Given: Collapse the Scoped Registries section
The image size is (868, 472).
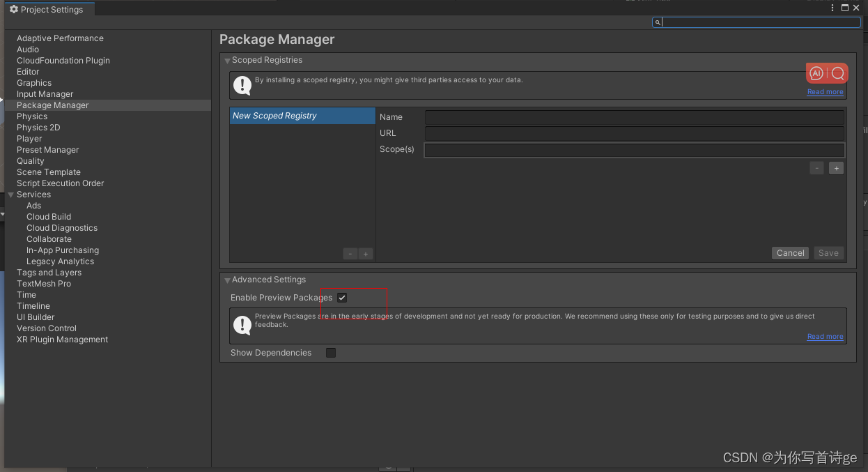Looking at the screenshot, I should pos(227,60).
